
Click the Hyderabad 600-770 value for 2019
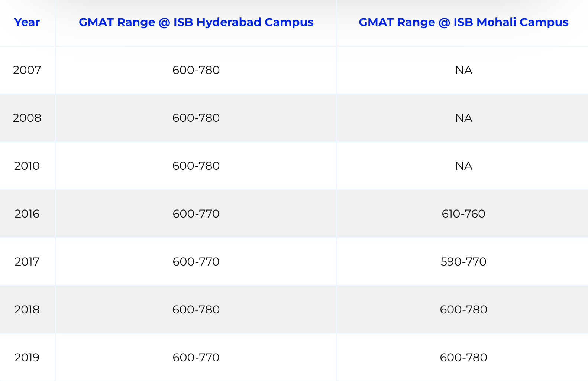point(196,357)
